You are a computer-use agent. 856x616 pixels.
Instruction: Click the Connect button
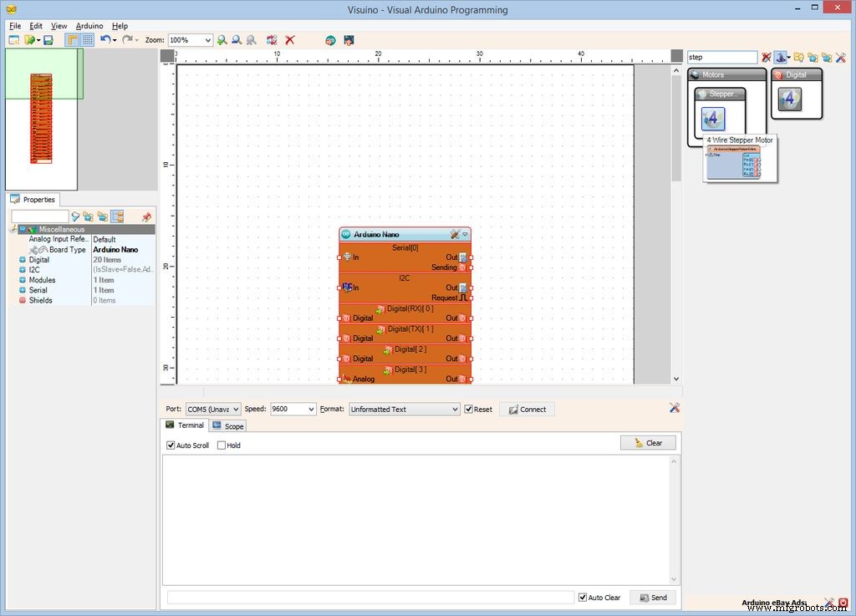tap(527, 410)
